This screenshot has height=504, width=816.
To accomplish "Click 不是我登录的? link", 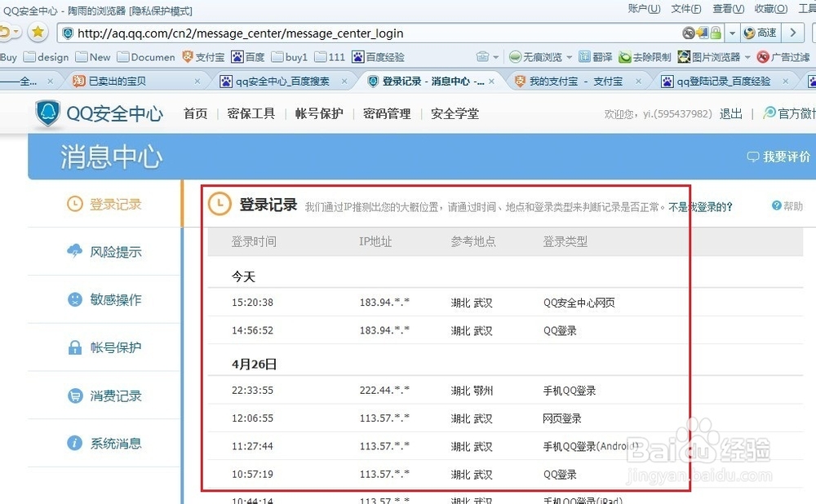I will 700,207.
